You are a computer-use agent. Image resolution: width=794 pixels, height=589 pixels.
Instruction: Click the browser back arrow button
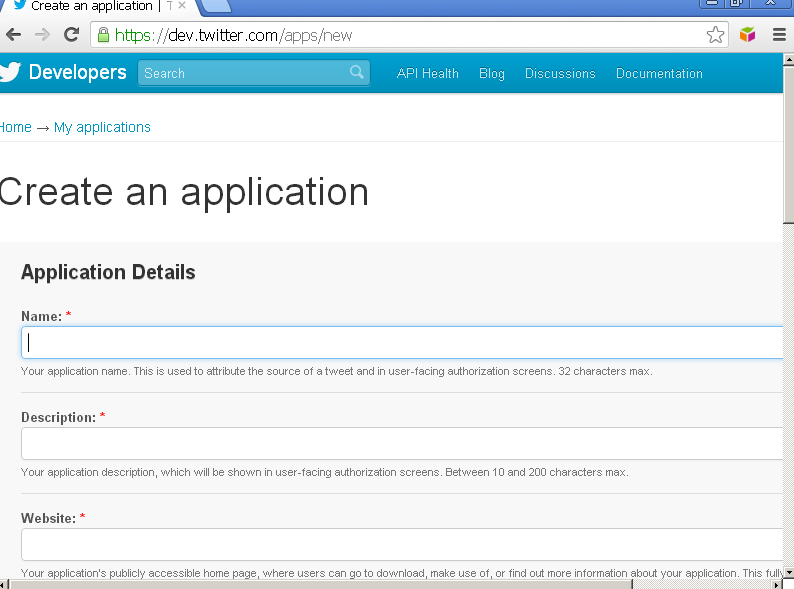point(13,35)
